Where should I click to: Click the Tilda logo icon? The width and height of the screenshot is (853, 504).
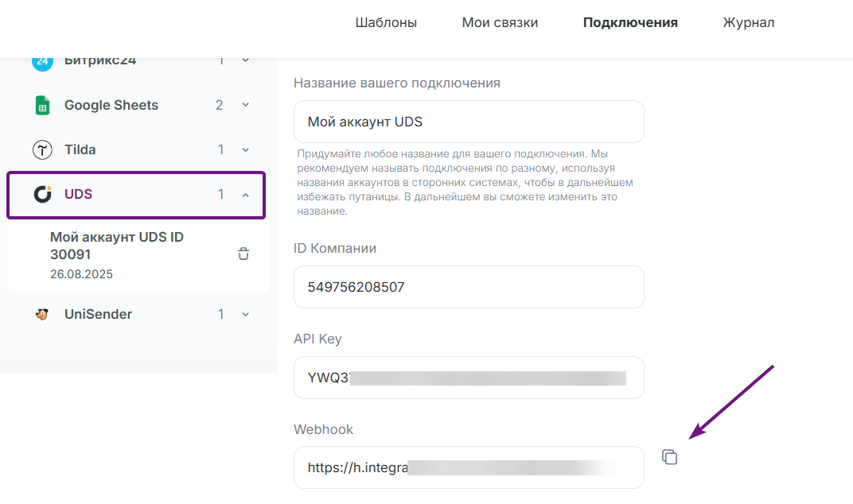42,149
